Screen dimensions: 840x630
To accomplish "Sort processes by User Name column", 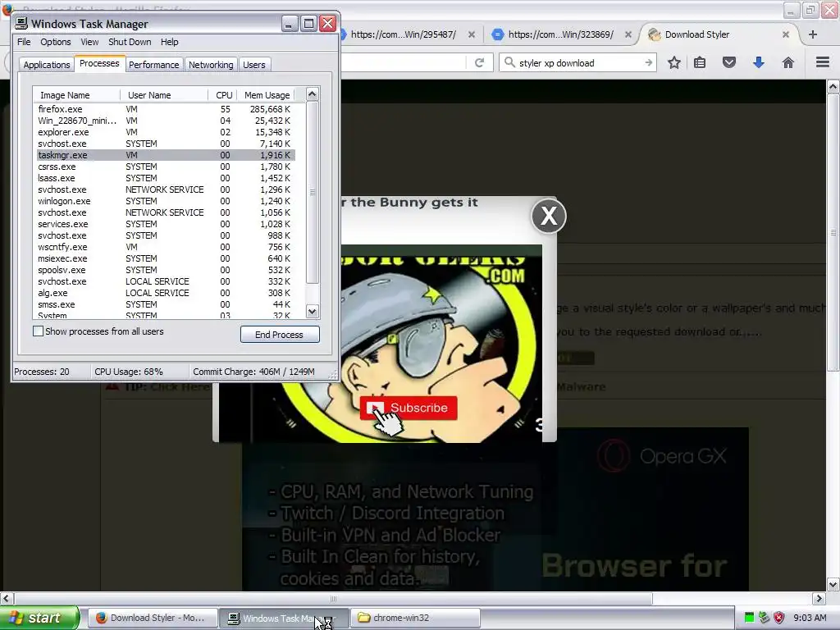I will (164, 95).
